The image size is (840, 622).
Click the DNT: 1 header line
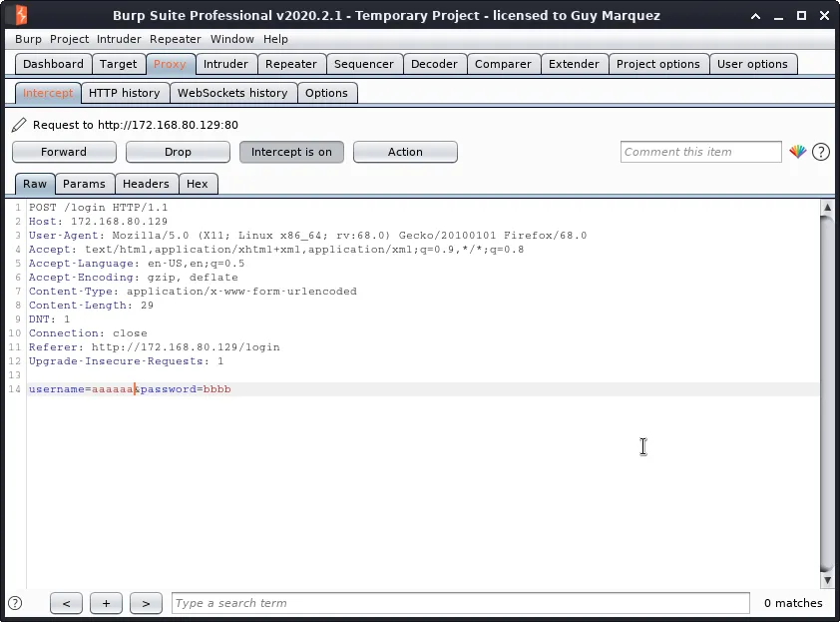tap(49, 319)
